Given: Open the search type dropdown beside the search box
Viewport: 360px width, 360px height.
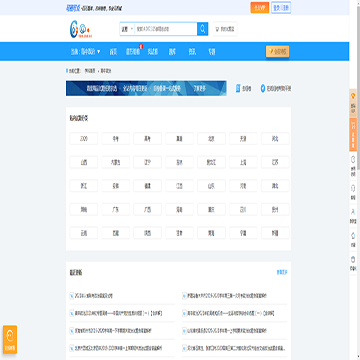Looking at the screenshot, I should [x=127, y=29].
